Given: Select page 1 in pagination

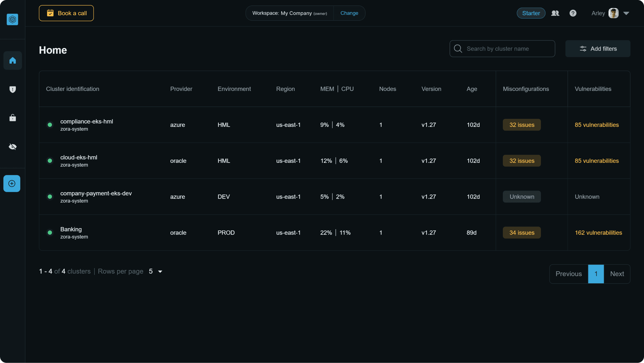Looking at the screenshot, I should point(596,274).
